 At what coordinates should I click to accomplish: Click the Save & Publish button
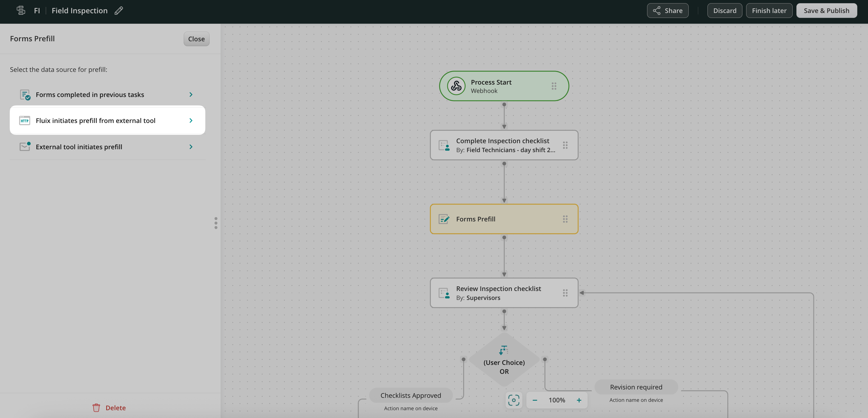click(826, 11)
